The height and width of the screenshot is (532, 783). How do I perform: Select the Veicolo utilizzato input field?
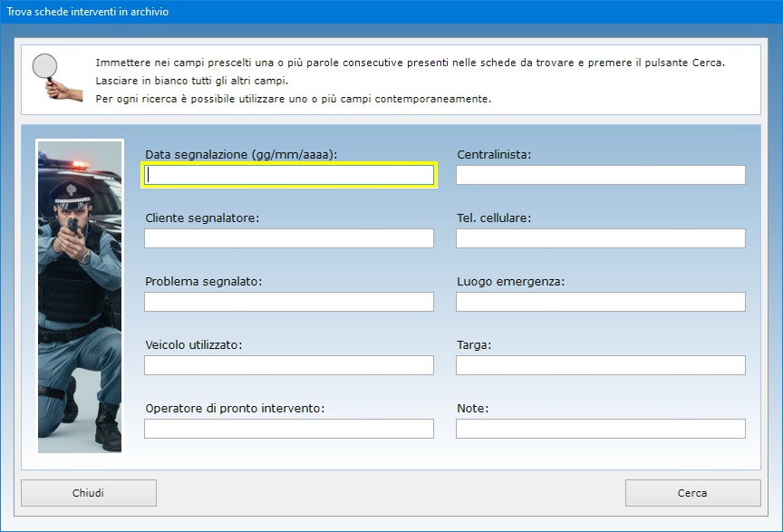[x=289, y=365]
